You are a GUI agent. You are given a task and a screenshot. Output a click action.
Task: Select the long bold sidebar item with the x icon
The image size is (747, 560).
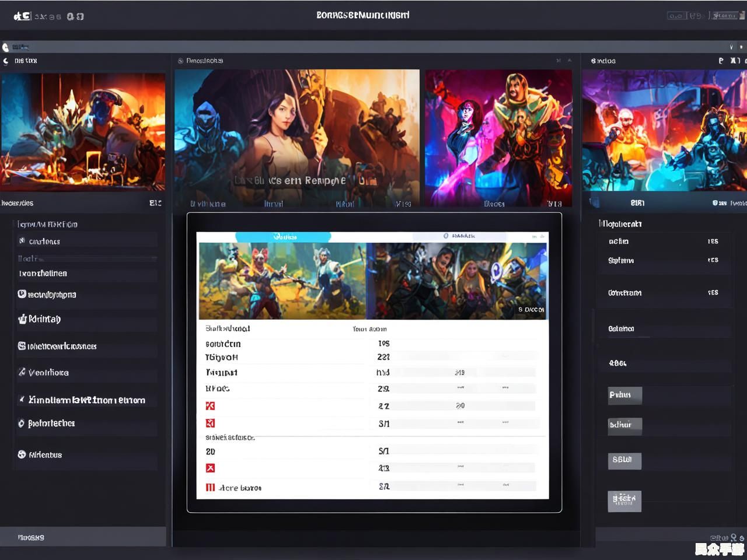click(x=88, y=400)
